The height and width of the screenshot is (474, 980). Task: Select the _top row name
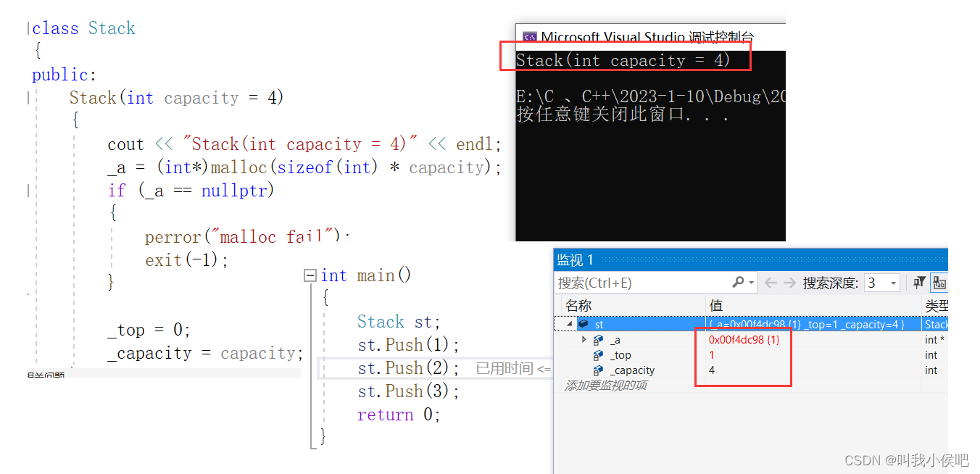(620, 355)
